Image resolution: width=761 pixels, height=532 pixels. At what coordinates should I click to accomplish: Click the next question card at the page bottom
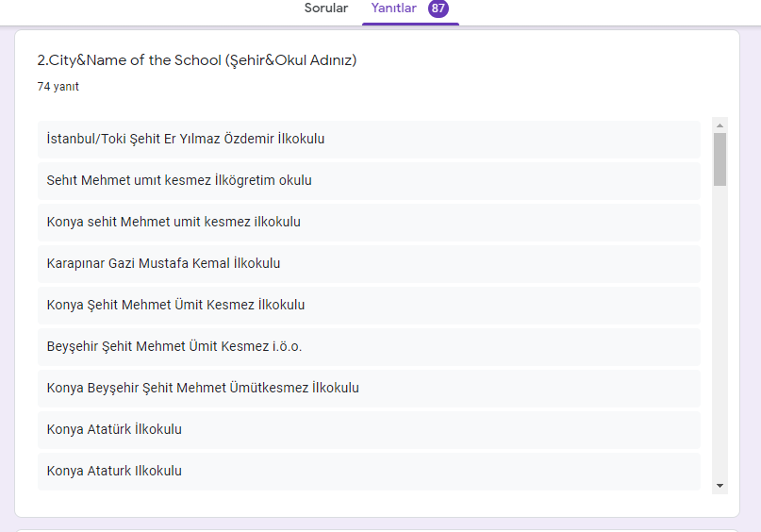click(x=377, y=528)
